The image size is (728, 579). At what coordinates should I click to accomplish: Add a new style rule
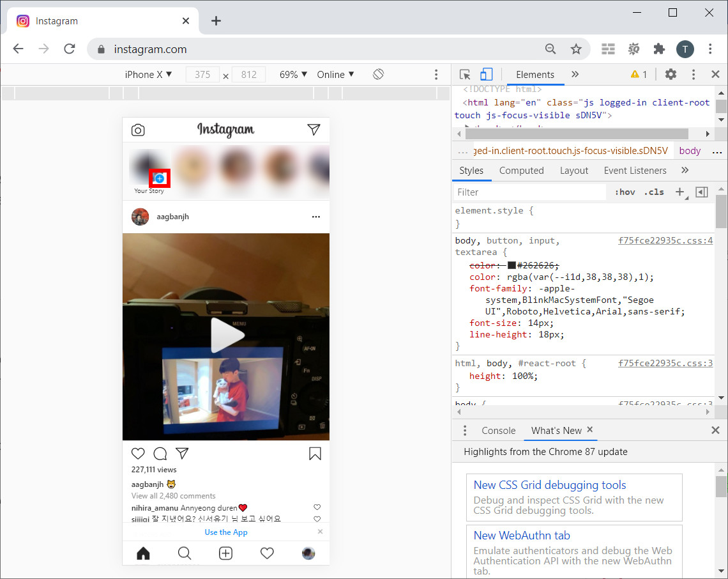point(680,192)
